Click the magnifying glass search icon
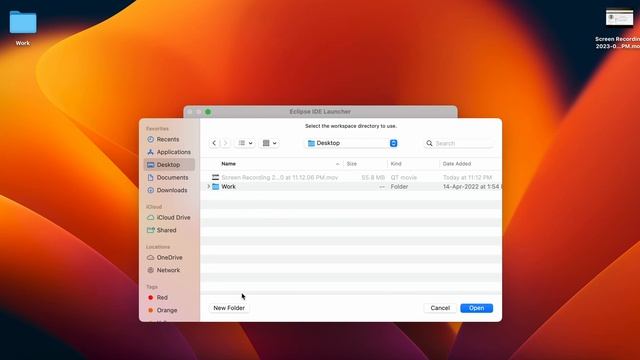 click(x=429, y=143)
